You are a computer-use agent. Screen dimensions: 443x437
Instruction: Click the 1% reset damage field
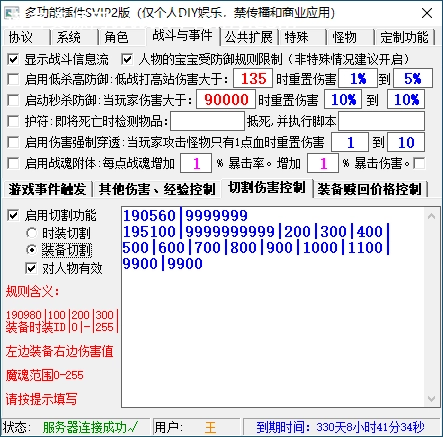click(x=358, y=78)
